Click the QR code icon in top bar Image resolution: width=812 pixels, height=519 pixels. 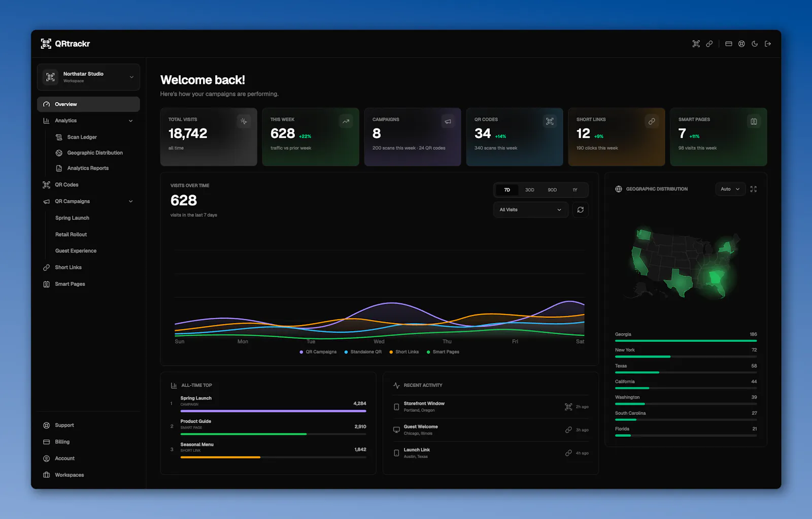[696, 44]
